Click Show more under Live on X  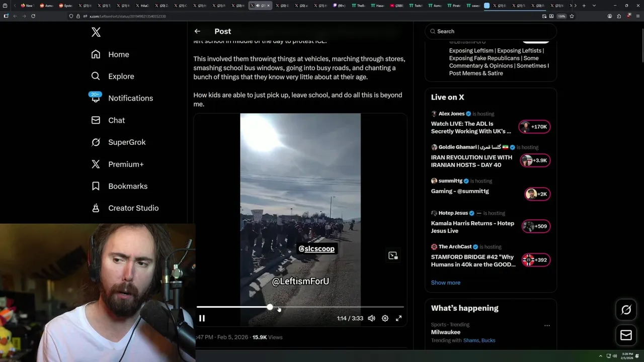click(446, 283)
